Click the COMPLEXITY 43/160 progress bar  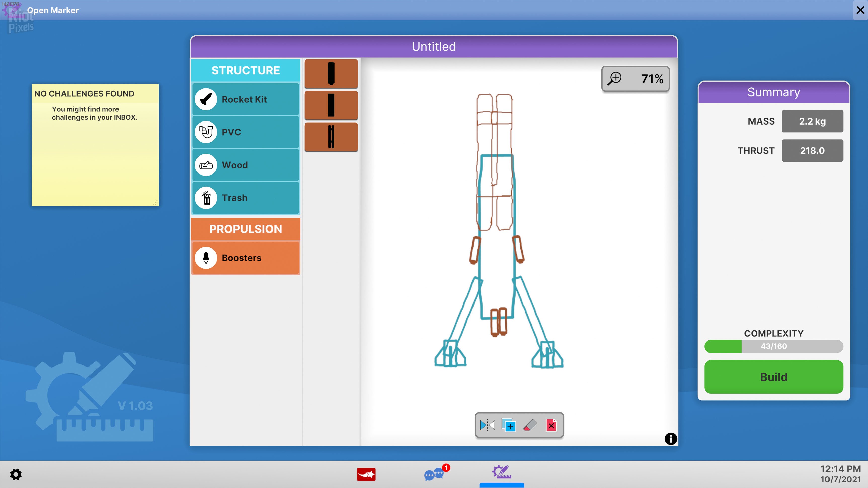[773, 346]
